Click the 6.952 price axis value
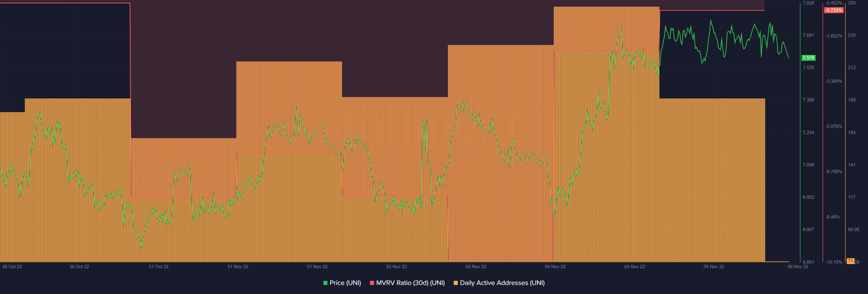This screenshot has width=868, height=294. point(808,197)
